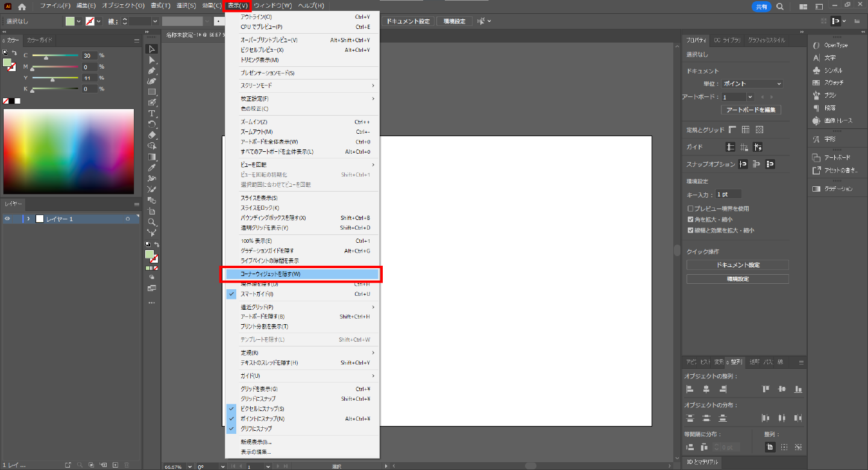Enable プレビュー境界を使用 checkbox

pos(691,208)
